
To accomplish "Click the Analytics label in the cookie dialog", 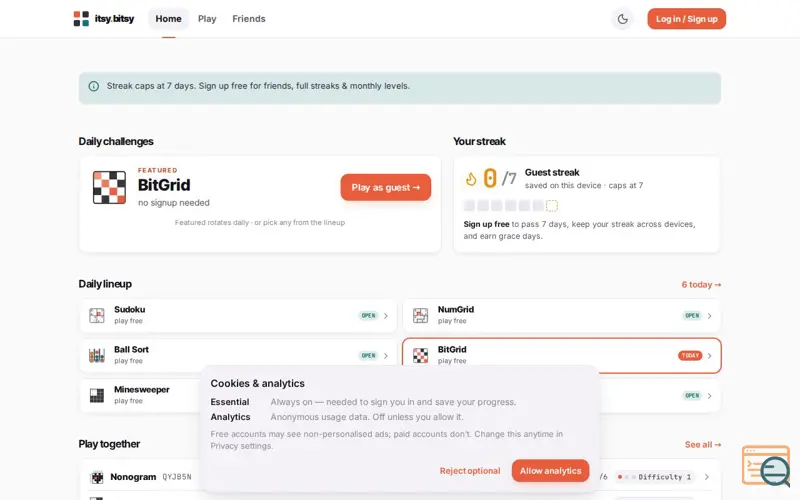I will [x=230, y=417].
